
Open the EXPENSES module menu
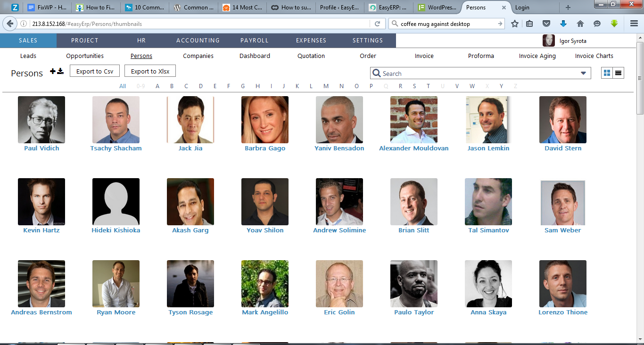coord(311,41)
